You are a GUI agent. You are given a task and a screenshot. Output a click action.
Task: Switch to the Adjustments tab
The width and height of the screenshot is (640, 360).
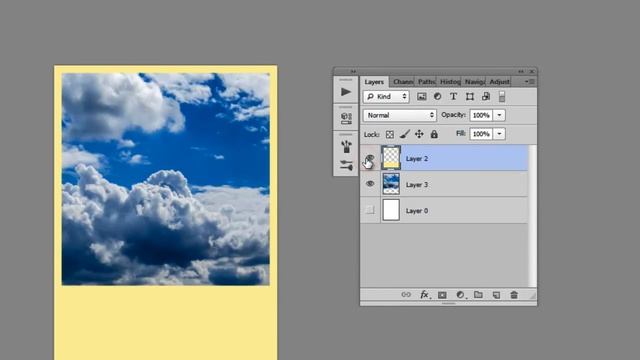[x=499, y=82]
